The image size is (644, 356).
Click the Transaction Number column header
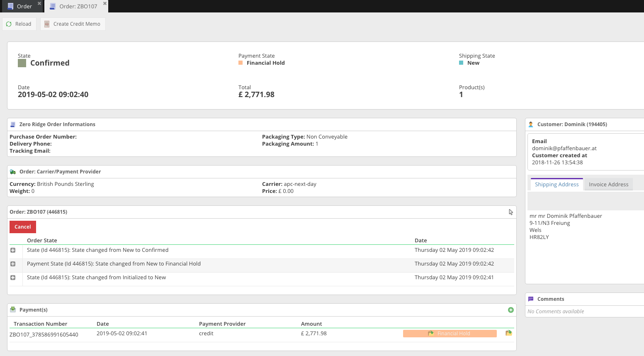(x=40, y=324)
